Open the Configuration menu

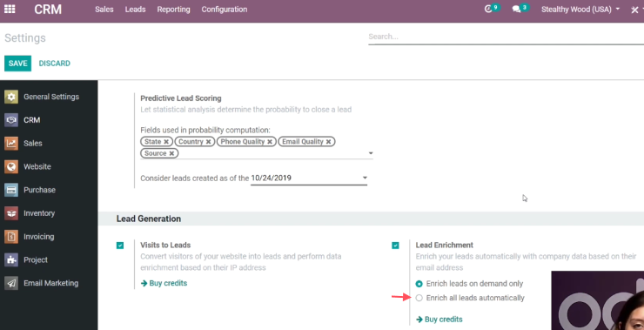225,9
